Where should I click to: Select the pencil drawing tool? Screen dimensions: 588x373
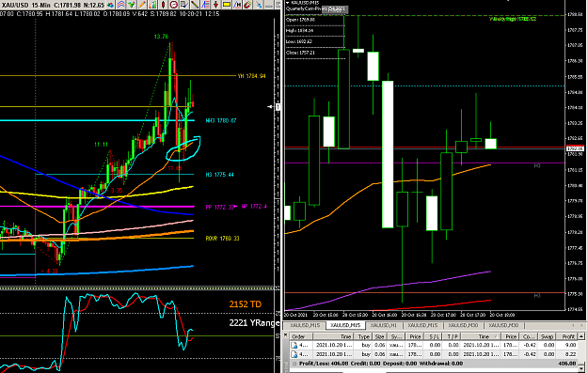(x=142, y=5)
